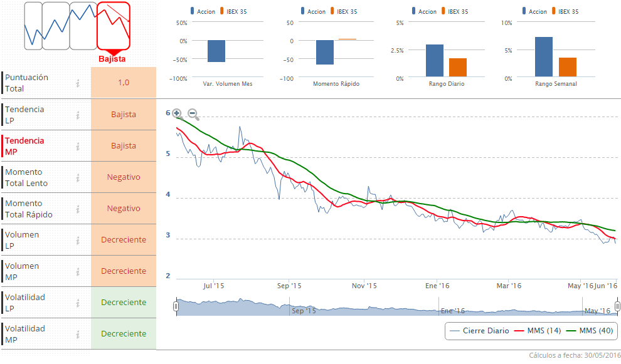Select the Momento Total Rápido row
Screen dimensions: 621x364
click(79, 209)
